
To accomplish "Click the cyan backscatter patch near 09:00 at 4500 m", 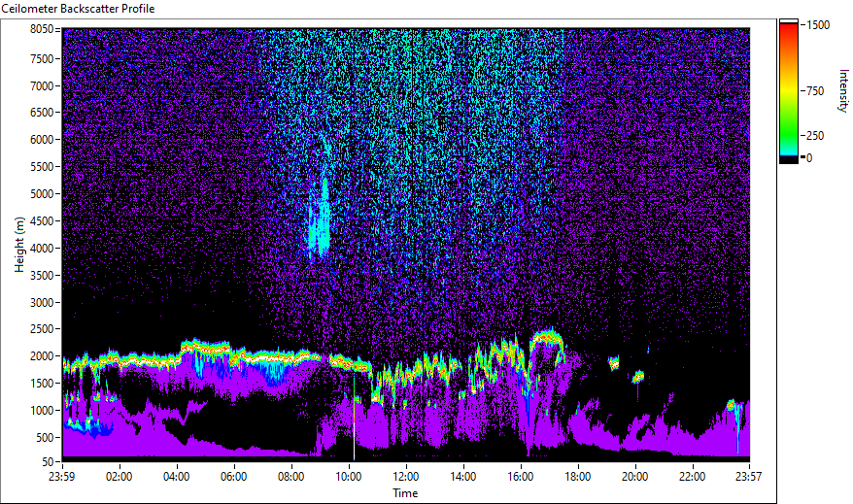I will pyautogui.click(x=320, y=220).
